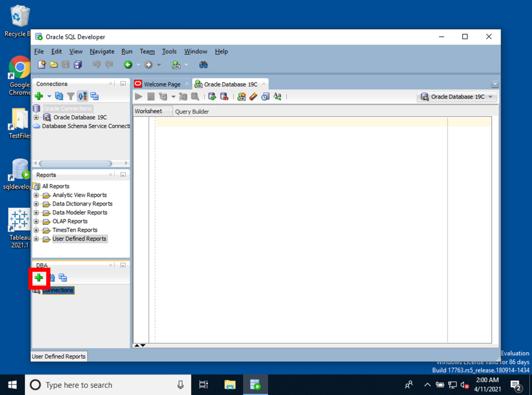Expand OLAP Reports folder
This screenshot has height=395, width=532.
pos(36,221)
